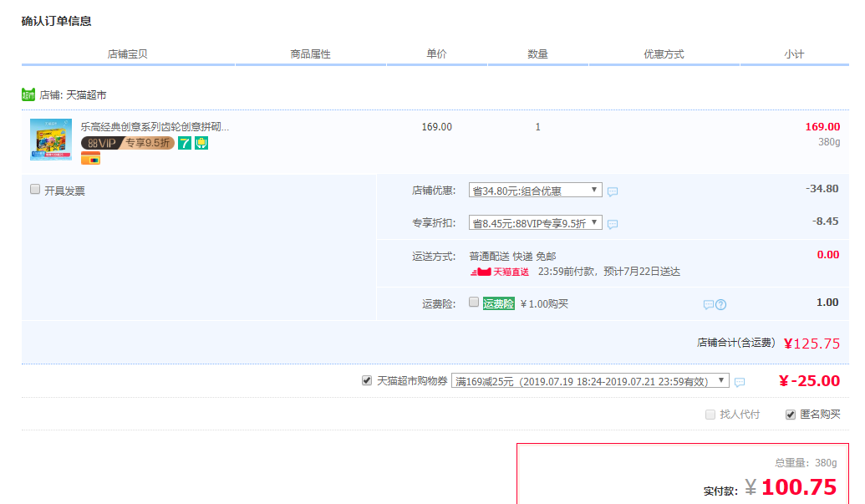Click the 总重量: 380g total weight text
The image size is (865, 504).
click(x=806, y=463)
